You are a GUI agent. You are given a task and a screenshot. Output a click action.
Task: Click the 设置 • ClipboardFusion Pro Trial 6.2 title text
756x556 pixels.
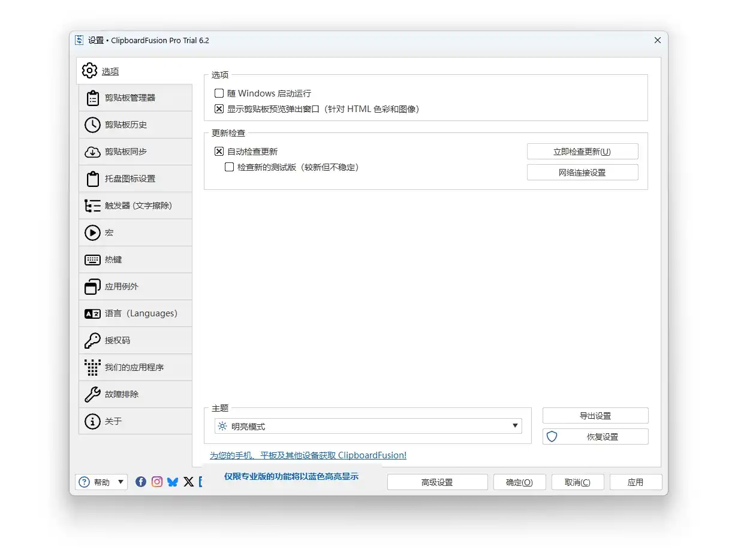point(148,40)
